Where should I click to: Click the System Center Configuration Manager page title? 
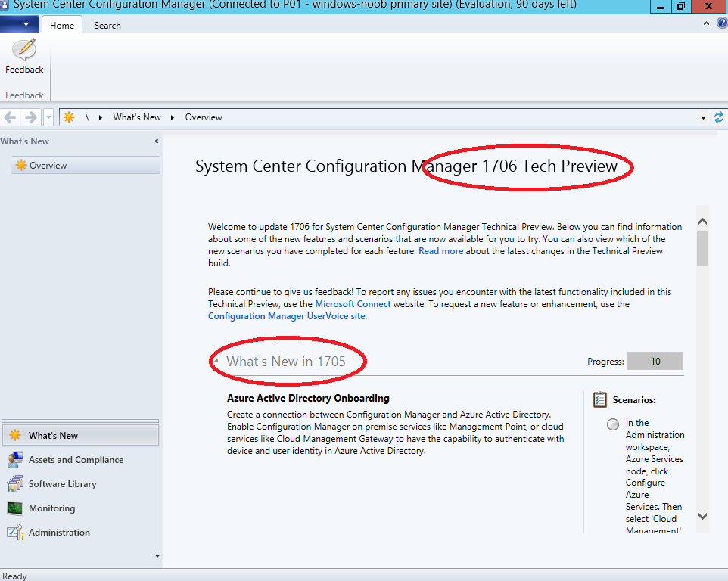[406, 166]
